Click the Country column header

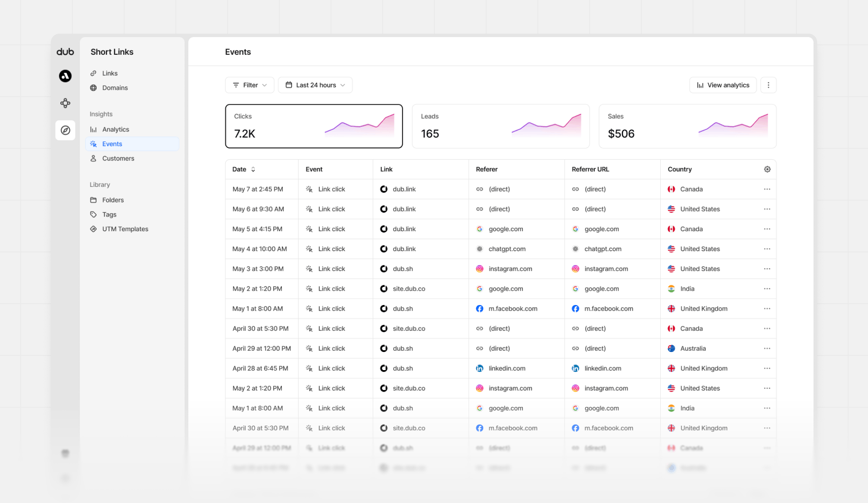tap(680, 170)
